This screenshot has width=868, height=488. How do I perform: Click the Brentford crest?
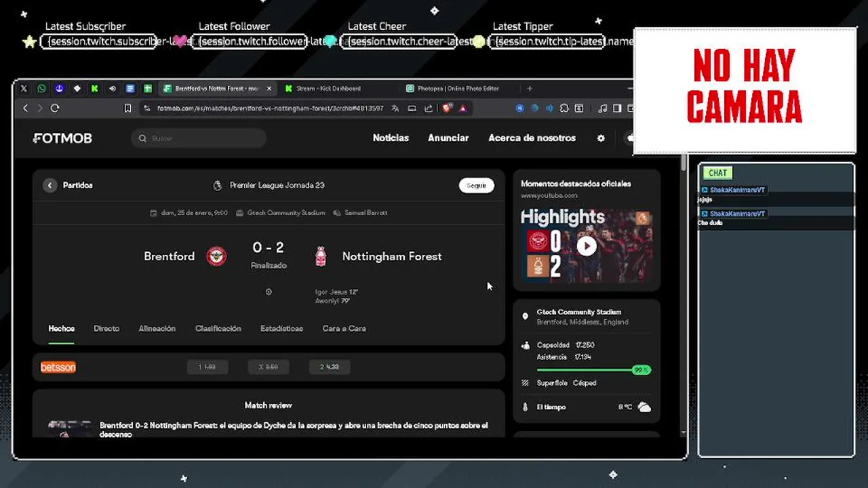coord(217,256)
